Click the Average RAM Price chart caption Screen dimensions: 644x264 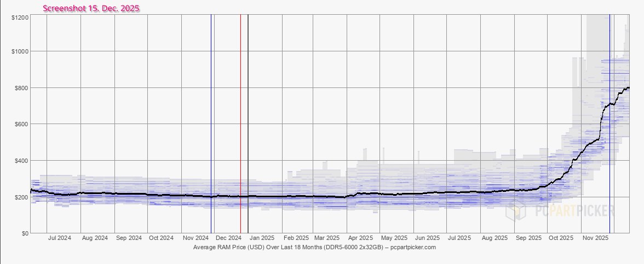tap(314, 247)
